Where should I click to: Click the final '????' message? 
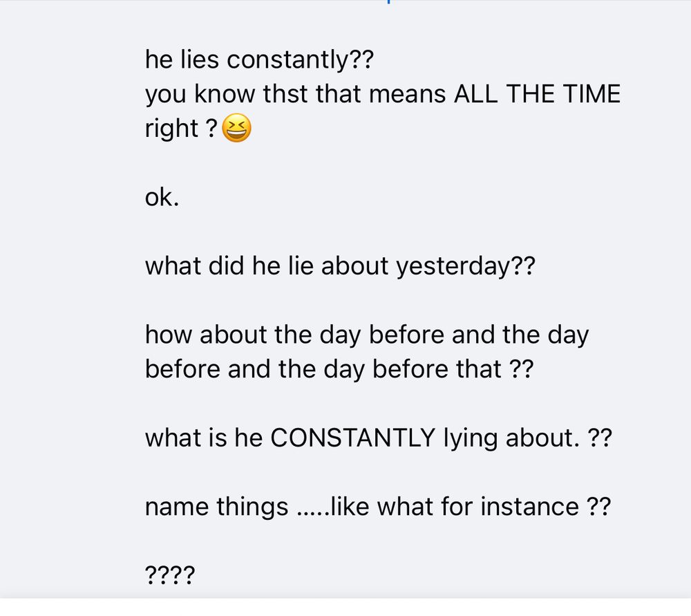(170, 575)
